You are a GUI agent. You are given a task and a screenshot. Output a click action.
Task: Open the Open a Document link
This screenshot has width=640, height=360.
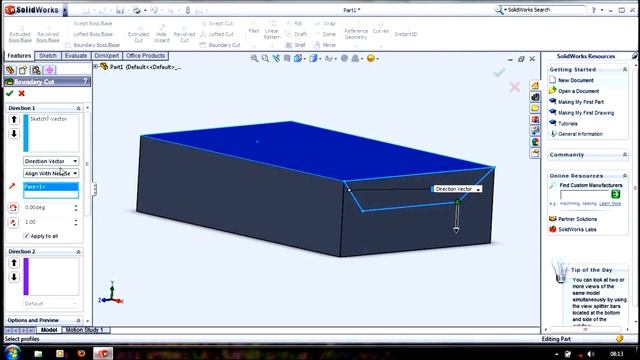pos(578,91)
